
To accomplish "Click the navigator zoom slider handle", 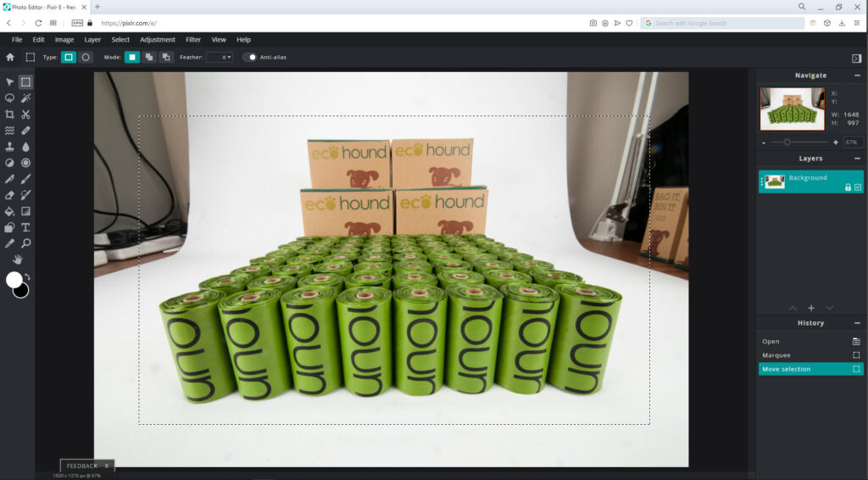I will pyautogui.click(x=787, y=142).
